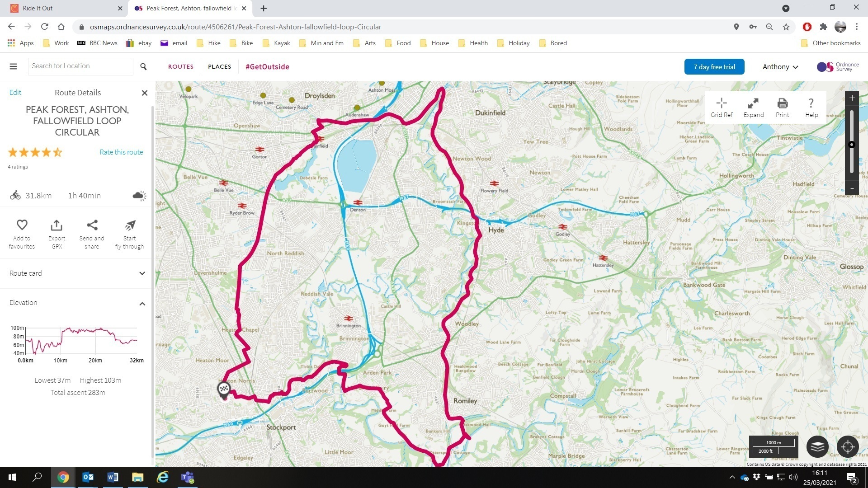This screenshot has height=488, width=868.
Task: Click the Send and share icon
Action: (92, 225)
